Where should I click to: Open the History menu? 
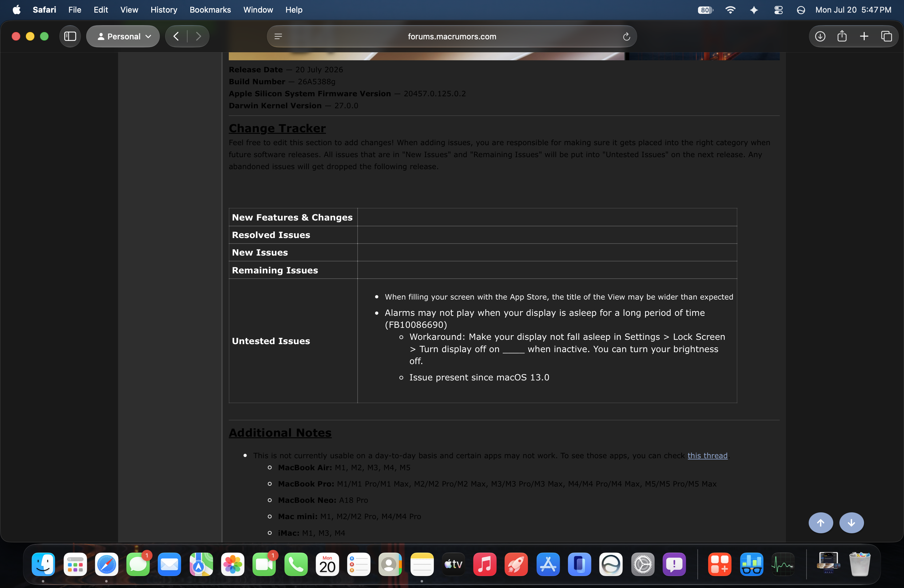164,10
